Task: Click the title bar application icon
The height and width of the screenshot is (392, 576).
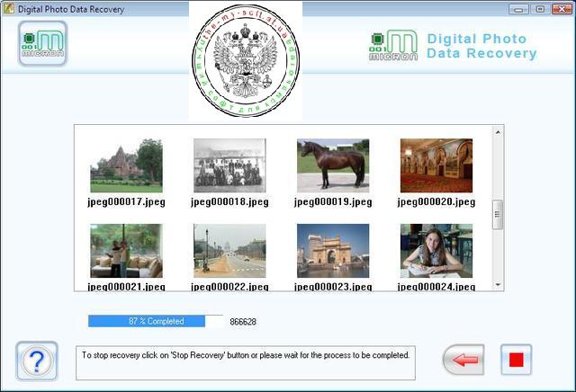Action: (9, 8)
